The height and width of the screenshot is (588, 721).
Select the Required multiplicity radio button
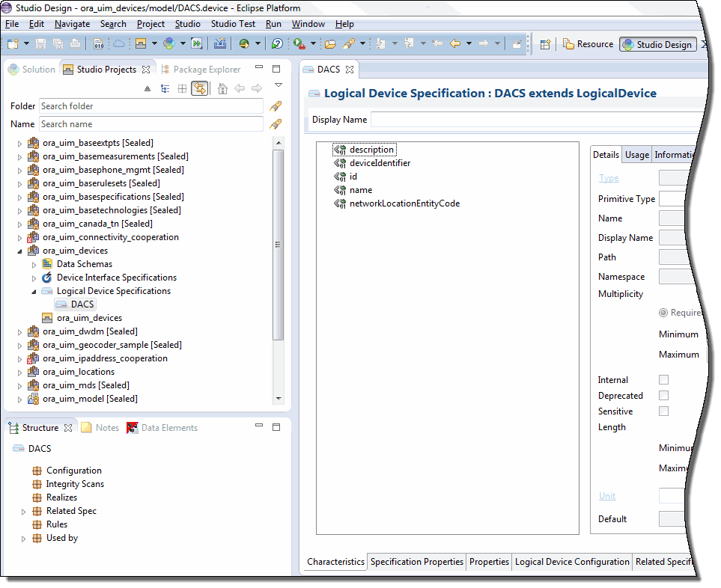663,313
